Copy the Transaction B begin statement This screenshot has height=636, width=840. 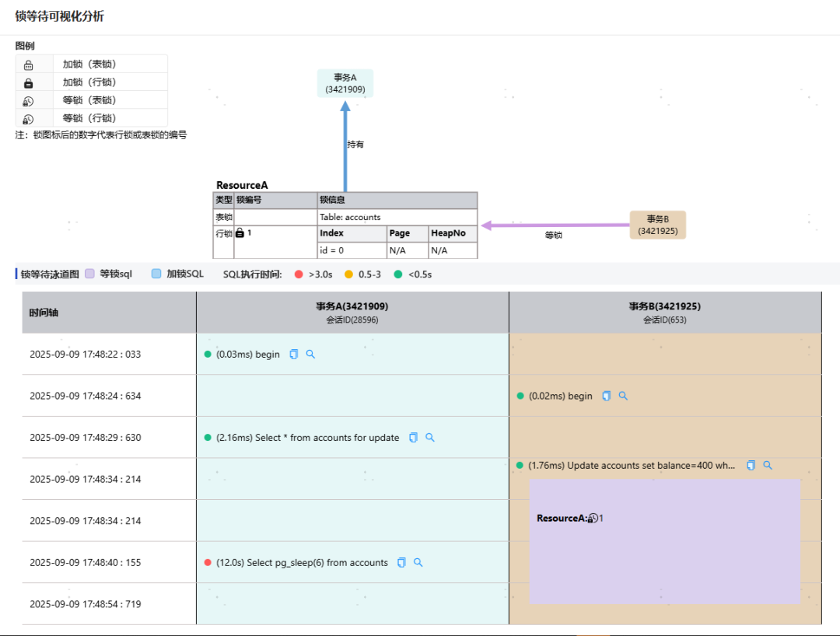click(x=607, y=397)
